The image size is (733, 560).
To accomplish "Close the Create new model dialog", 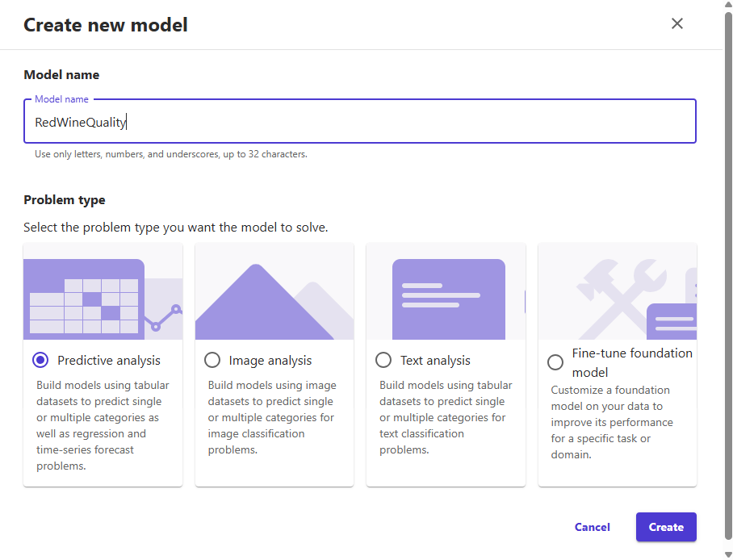I will 677,24.
